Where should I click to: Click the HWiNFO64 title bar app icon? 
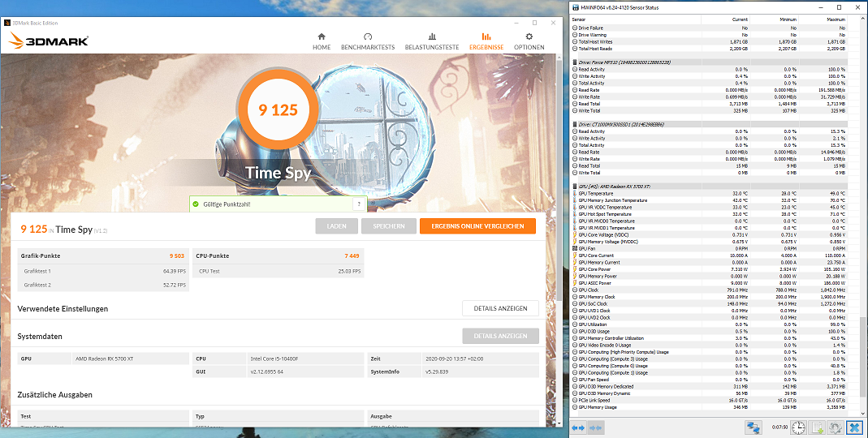576,8
